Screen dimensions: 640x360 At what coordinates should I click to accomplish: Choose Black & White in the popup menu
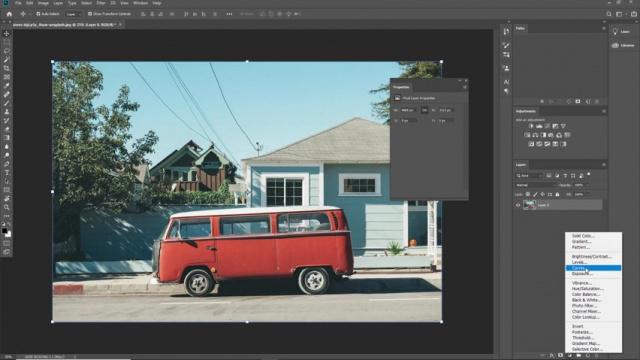click(593, 300)
